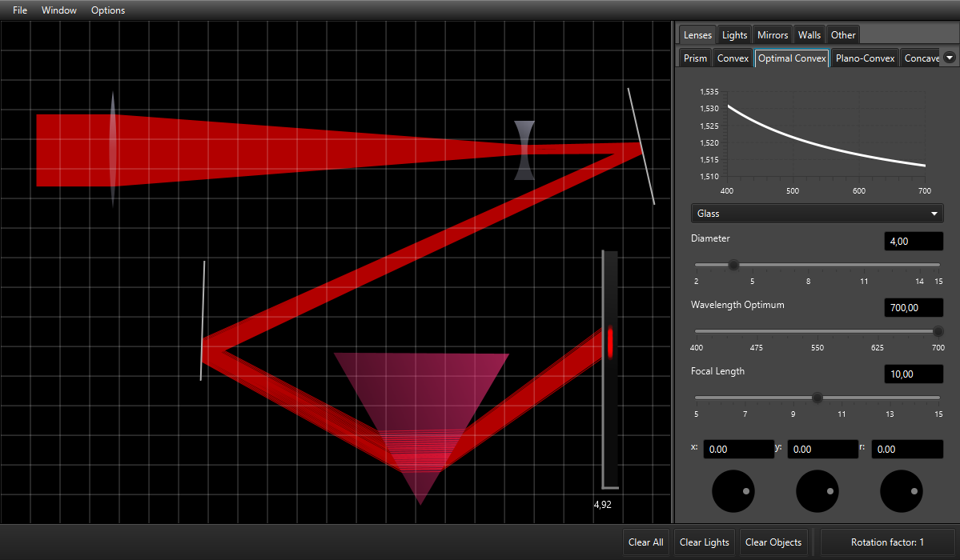Click the Focal Length slider handle

pos(817,398)
